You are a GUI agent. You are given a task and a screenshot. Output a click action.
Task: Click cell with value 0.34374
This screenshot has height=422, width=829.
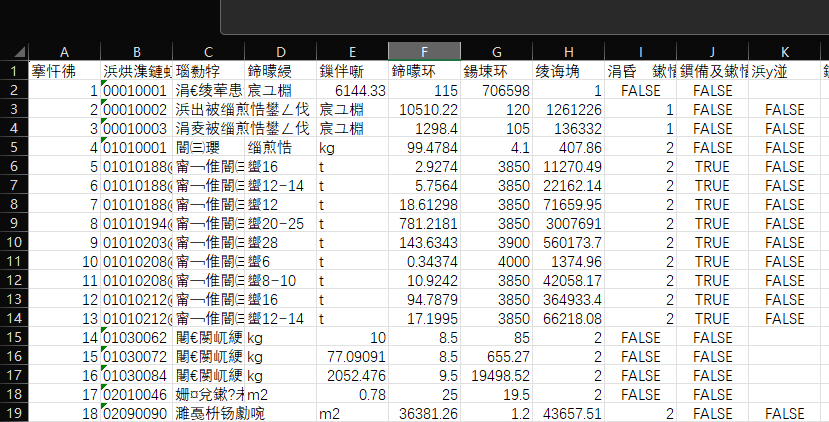pos(424,262)
